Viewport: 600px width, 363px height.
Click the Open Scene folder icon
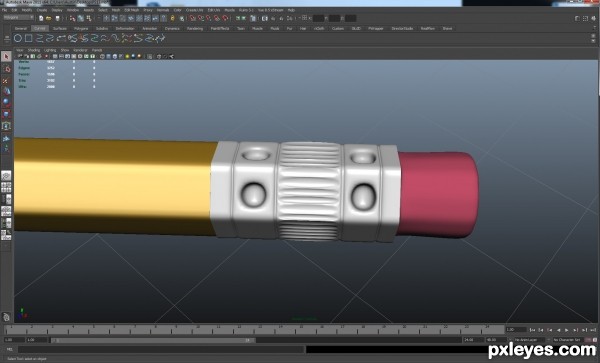49,18
